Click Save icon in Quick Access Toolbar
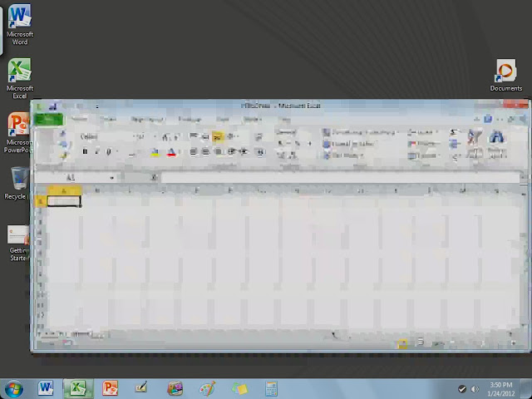 pyautogui.click(x=53, y=106)
